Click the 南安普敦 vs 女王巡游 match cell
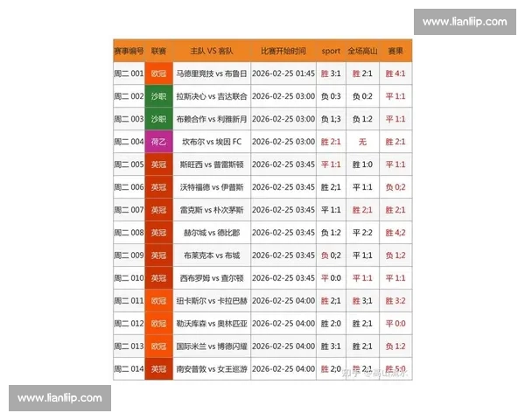The width and height of the screenshot is (525, 420). tap(212, 369)
